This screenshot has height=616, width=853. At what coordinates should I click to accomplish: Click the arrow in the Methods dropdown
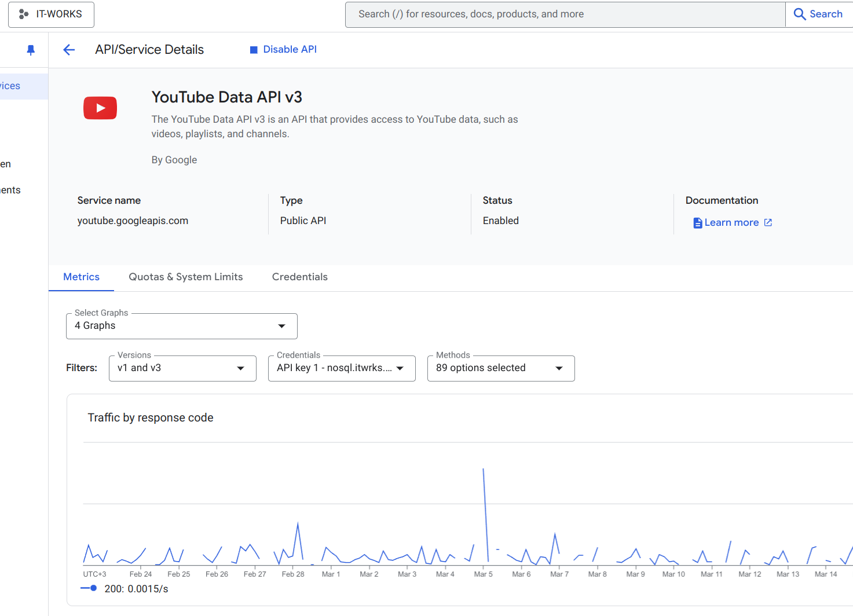coord(559,368)
